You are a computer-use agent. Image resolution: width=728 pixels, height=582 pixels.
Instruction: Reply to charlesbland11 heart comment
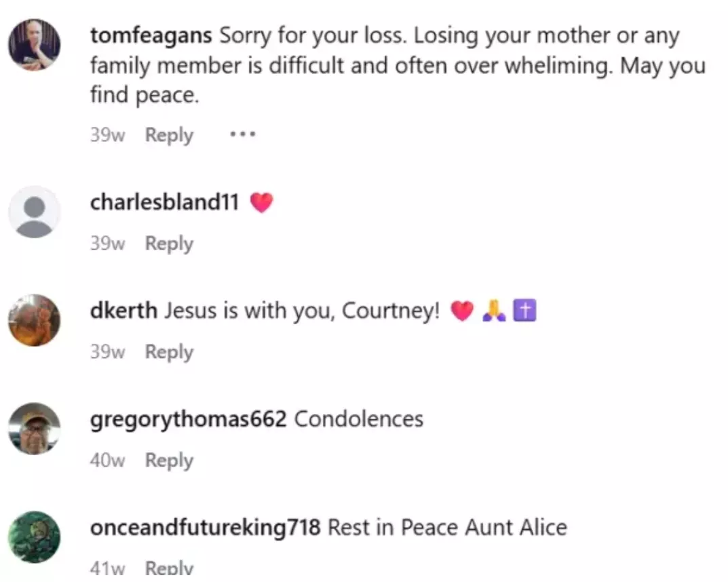click(x=169, y=244)
